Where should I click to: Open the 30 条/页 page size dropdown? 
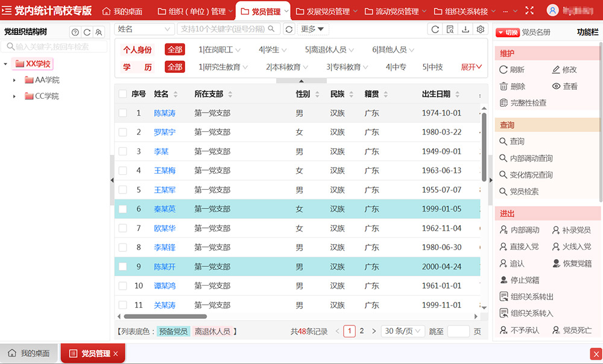pyautogui.click(x=402, y=331)
